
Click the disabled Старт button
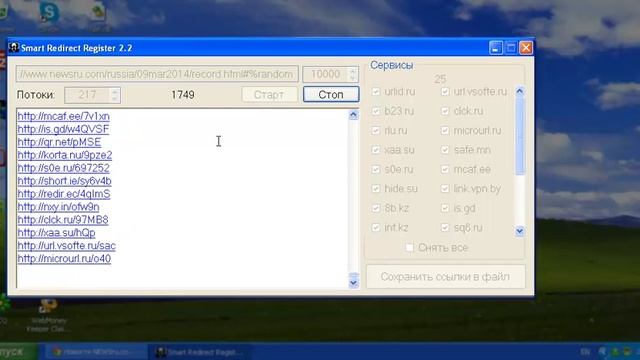pos(269,94)
